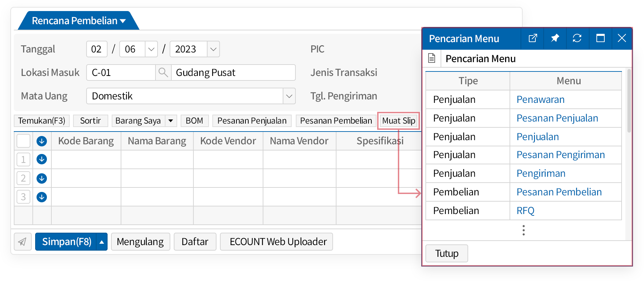Image resolution: width=644 pixels, height=281 pixels.
Task: Expand the Simpan(F8) arrow options
Action: (102, 242)
